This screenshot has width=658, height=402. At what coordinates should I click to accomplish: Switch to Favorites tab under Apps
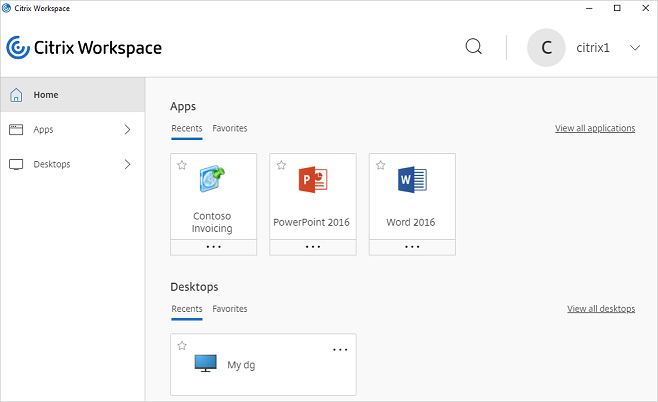[x=230, y=128]
